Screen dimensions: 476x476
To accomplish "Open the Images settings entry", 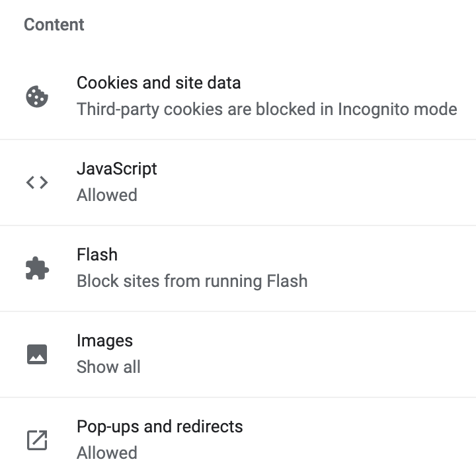I will click(264, 354).
